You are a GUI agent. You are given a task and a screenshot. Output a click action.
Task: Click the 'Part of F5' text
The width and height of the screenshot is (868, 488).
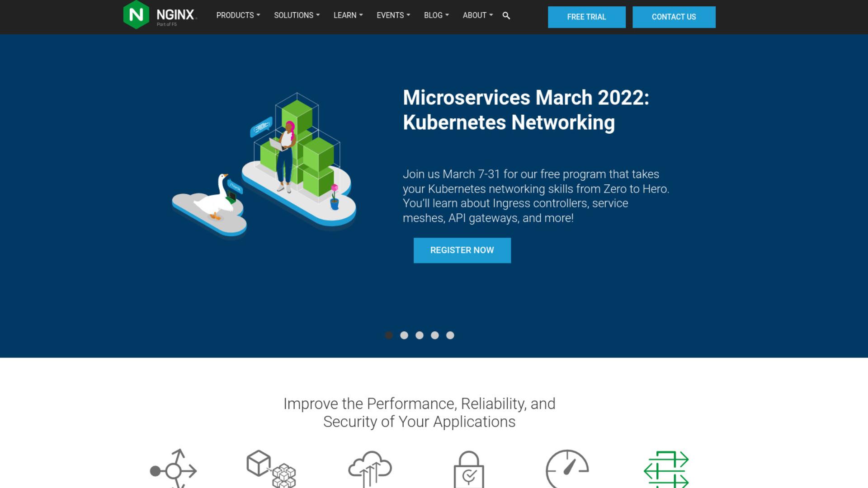coord(167,24)
